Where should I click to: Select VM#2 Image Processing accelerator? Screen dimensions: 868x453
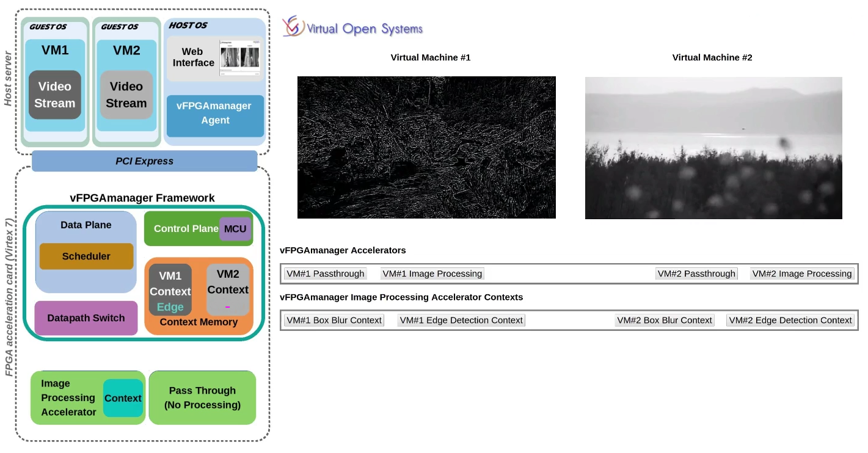(801, 274)
